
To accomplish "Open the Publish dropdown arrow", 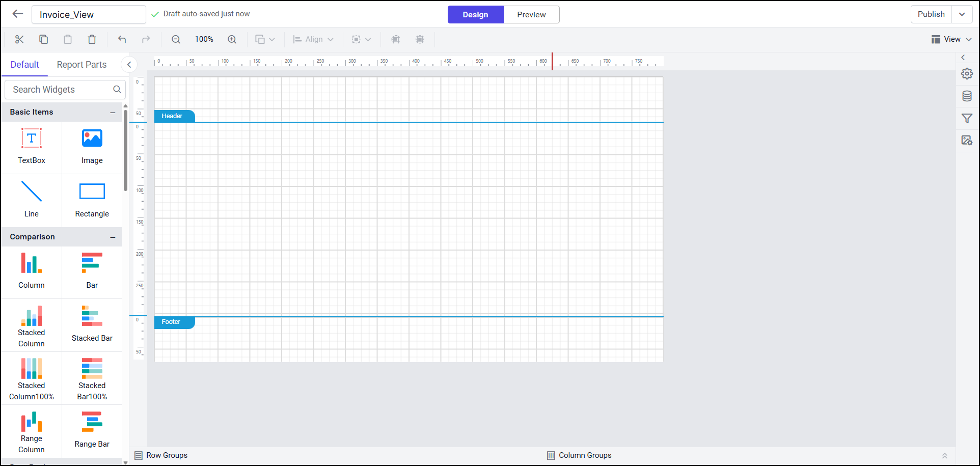I will pos(962,14).
